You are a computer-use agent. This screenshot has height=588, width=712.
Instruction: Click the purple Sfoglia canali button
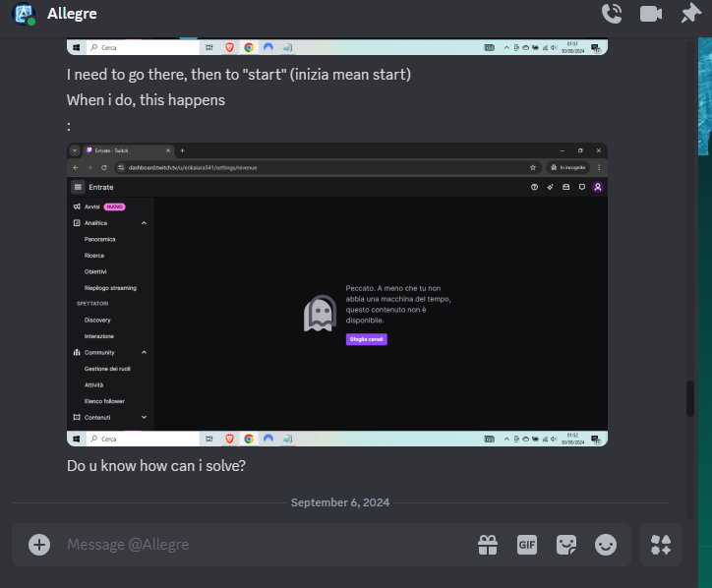367,339
